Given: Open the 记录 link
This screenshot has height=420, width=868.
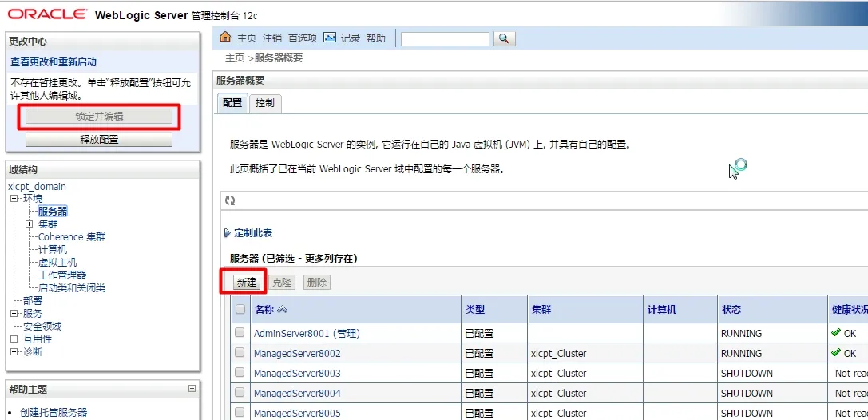Looking at the screenshot, I should coord(351,38).
